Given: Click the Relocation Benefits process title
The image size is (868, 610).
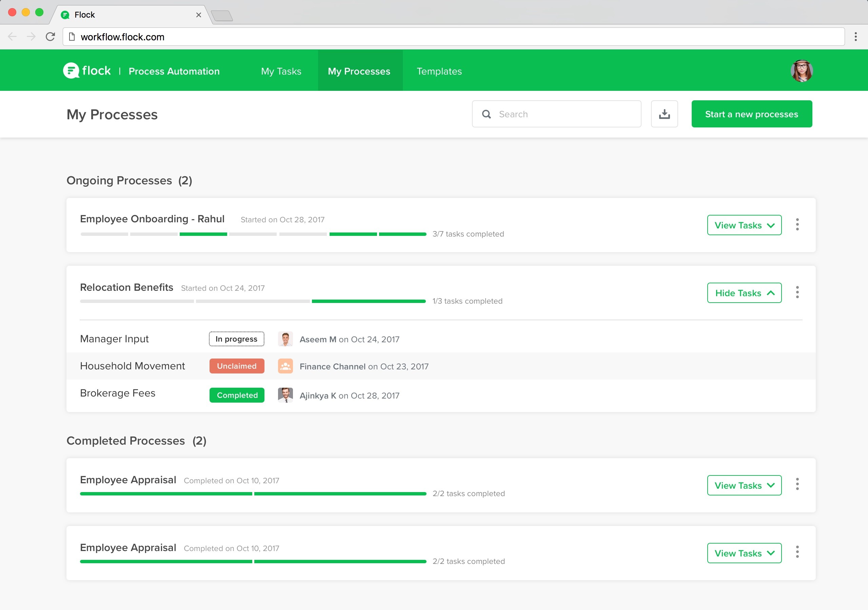Looking at the screenshot, I should (x=127, y=287).
